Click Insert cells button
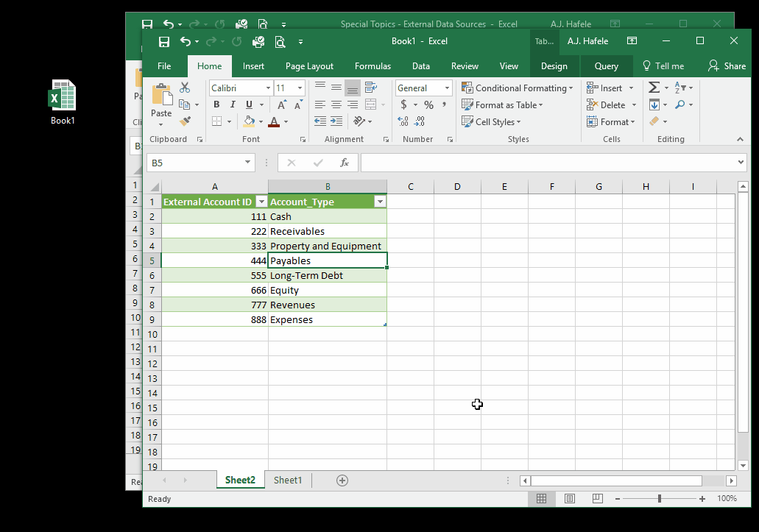 coord(604,88)
